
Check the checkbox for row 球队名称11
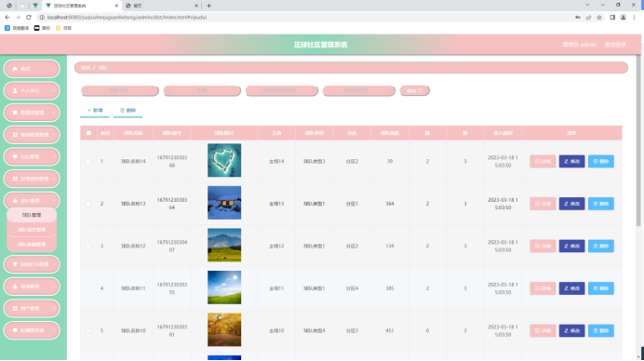coord(88,288)
